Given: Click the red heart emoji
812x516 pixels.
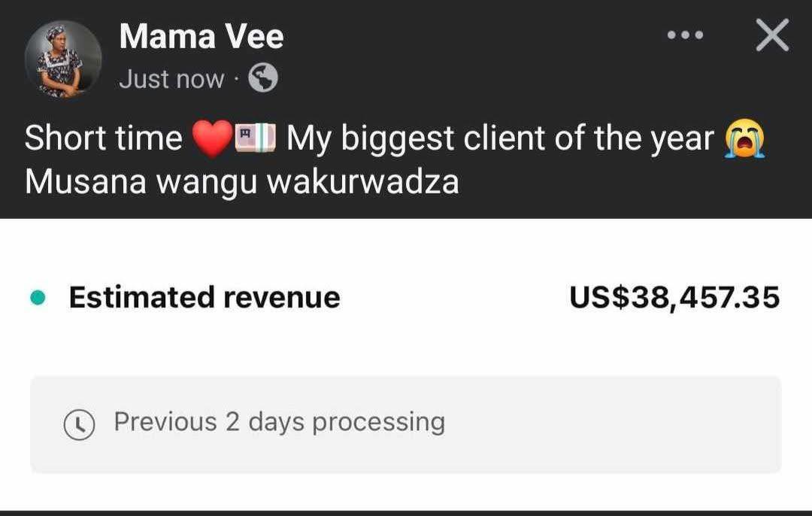Looking at the screenshot, I should point(212,138).
